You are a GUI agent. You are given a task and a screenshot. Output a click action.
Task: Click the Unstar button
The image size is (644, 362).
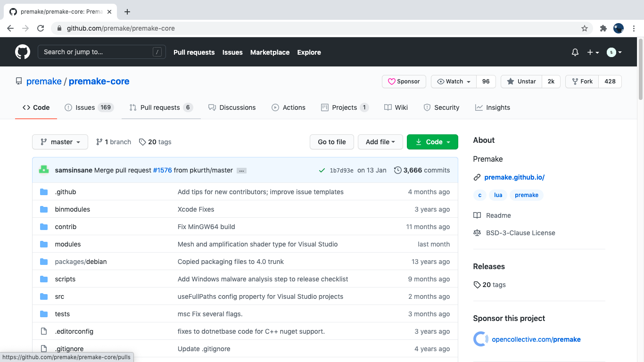[x=521, y=82]
